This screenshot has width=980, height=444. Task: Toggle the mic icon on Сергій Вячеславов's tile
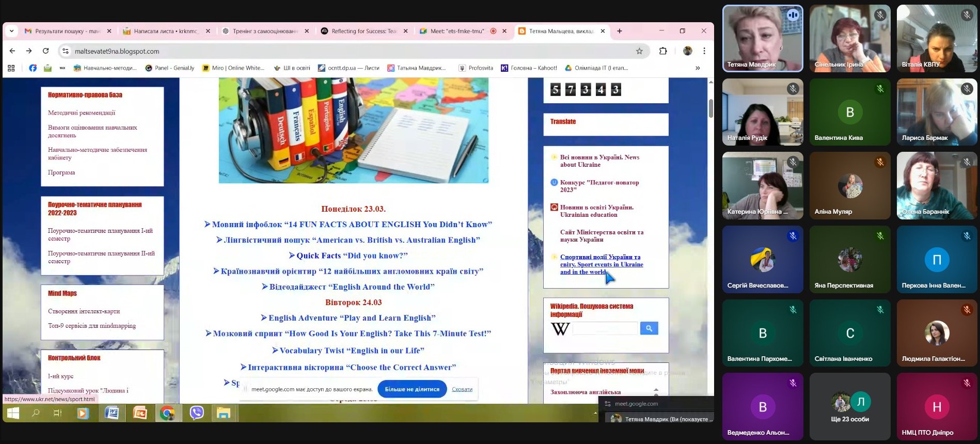pyautogui.click(x=793, y=236)
